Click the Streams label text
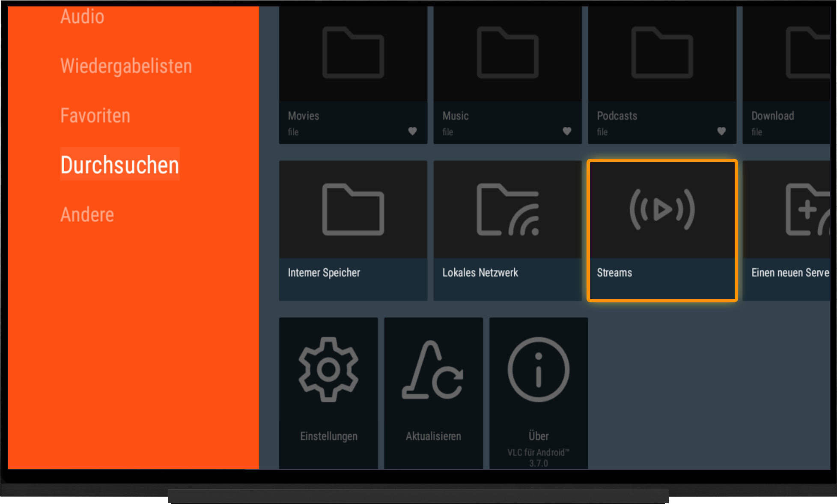 (614, 273)
